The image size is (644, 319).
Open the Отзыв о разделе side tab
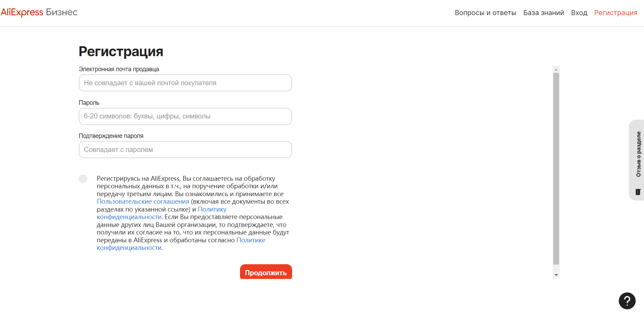pyautogui.click(x=637, y=160)
